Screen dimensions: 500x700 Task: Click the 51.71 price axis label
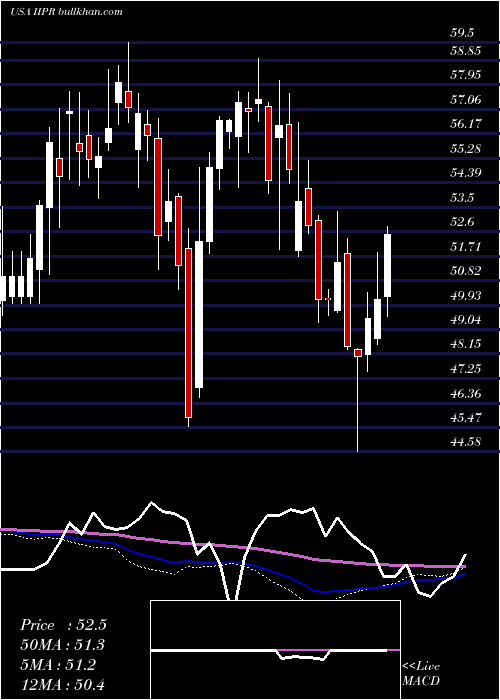coord(465,246)
